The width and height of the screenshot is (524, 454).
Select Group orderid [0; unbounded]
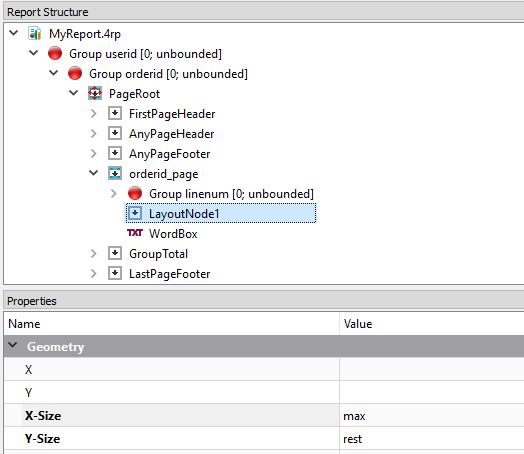pyautogui.click(x=168, y=74)
